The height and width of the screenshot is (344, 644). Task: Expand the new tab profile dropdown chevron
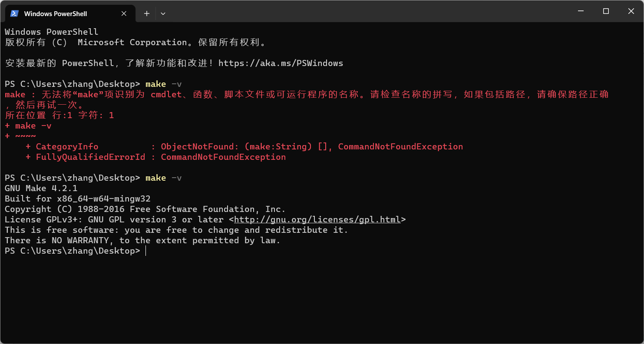pyautogui.click(x=163, y=13)
